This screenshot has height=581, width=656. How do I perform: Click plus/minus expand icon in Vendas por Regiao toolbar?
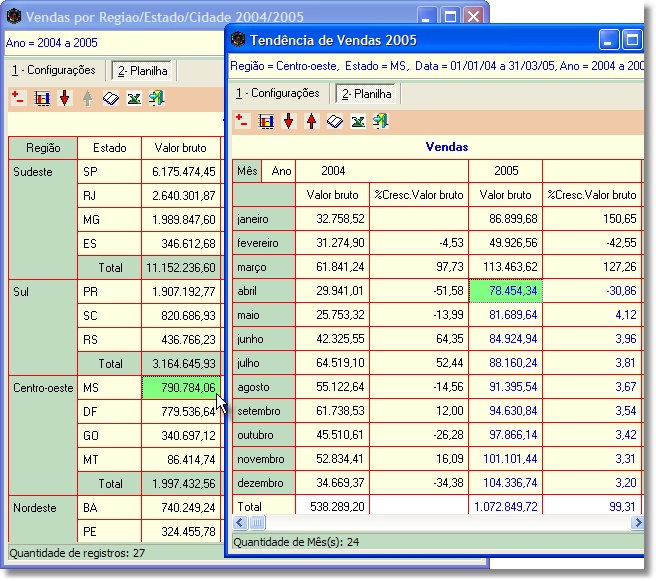18,98
